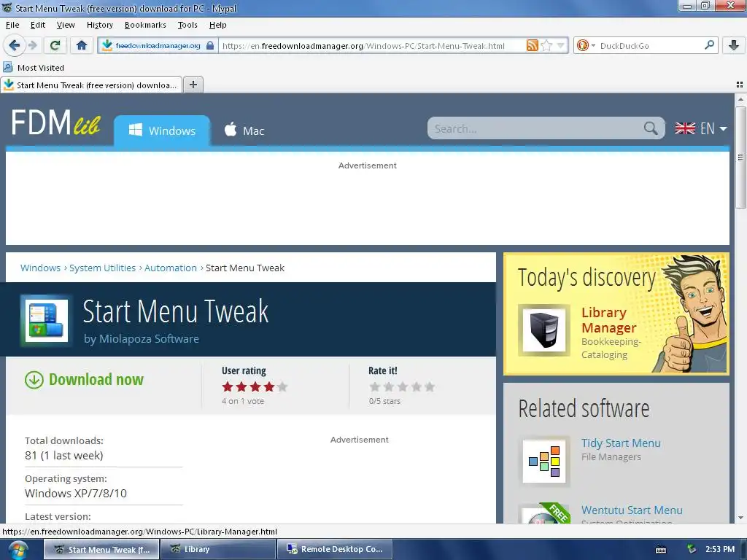Open the Tools menu
Image resolution: width=747 pixels, height=560 pixels.
(187, 25)
